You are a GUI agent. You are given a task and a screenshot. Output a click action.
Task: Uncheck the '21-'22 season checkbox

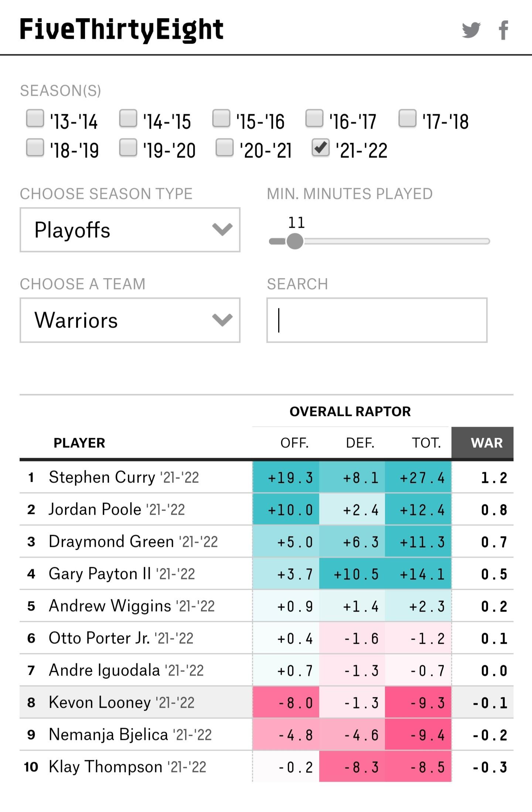[x=320, y=148]
